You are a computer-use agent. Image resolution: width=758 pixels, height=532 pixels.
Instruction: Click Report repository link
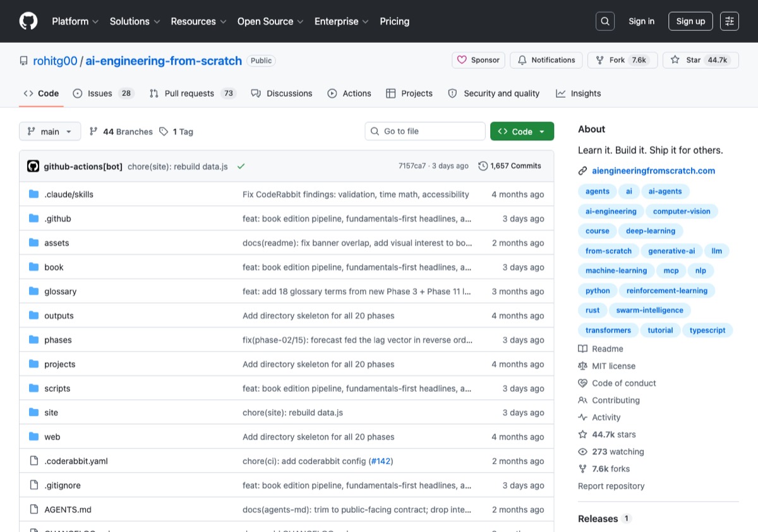click(611, 486)
